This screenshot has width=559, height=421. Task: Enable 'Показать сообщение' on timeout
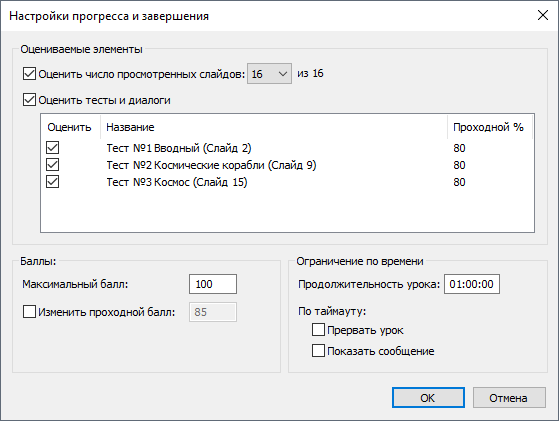coord(318,351)
